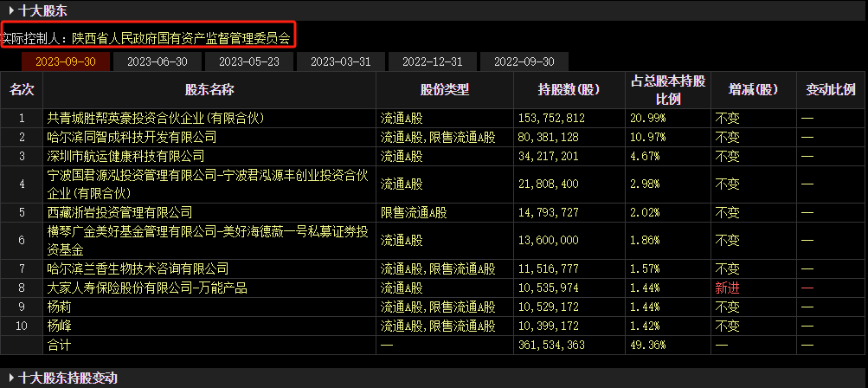Select the holding value 10,535,974
The width and height of the screenshot is (868, 388).
[x=549, y=288]
